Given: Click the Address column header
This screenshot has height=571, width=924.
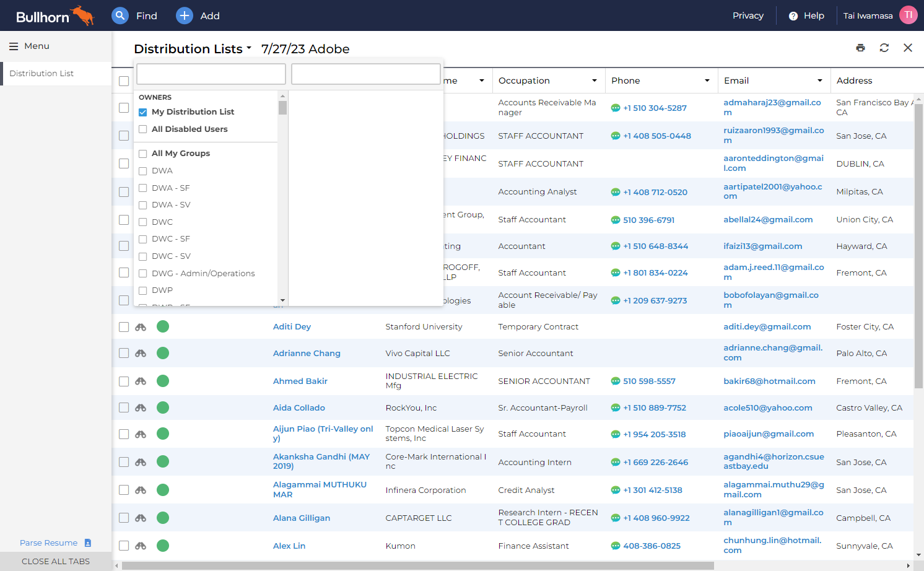Looking at the screenshot, I should 854,81.
